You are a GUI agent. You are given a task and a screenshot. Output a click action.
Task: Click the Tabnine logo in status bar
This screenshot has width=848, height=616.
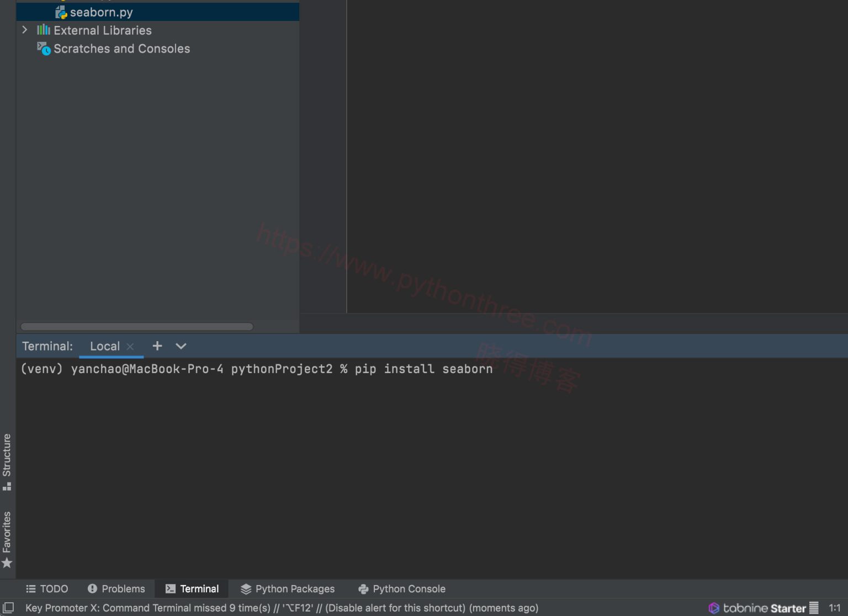(714, 608)
